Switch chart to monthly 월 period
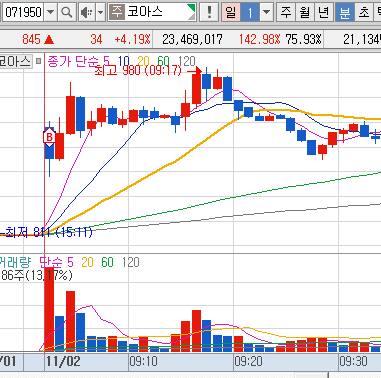 coord(305,12)
